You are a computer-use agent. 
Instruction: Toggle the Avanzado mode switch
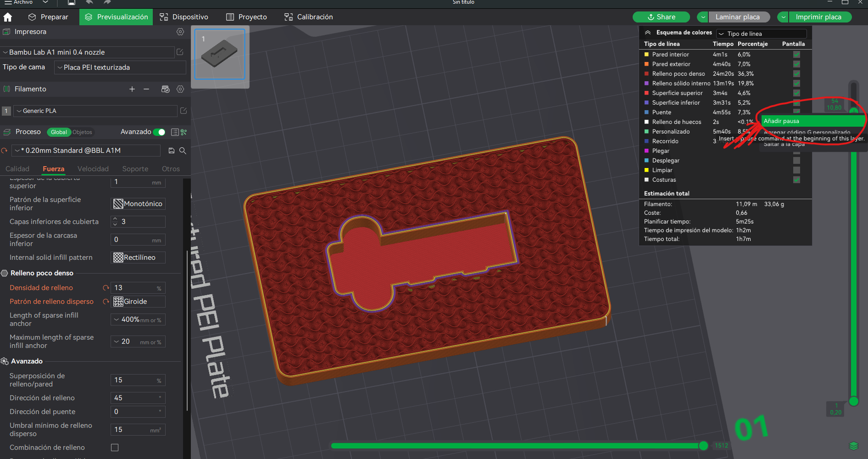click(159, 132)
